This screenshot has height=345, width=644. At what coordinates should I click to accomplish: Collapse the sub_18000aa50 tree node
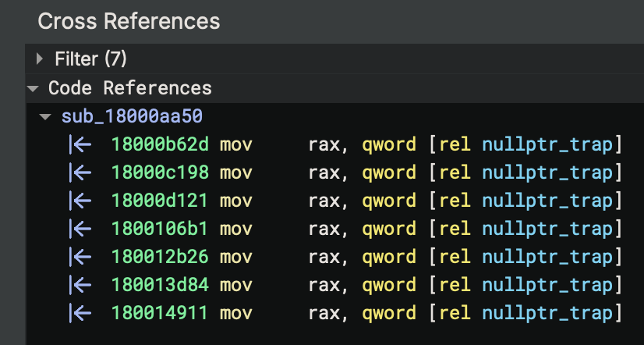coord(45,117)
